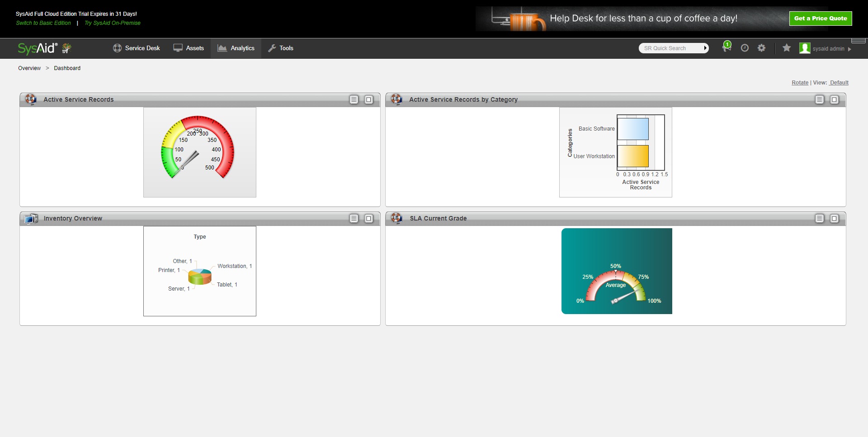Maximize the Inventory Overview panel
This screenshot has width=868, height=437.
click(369, 219)
